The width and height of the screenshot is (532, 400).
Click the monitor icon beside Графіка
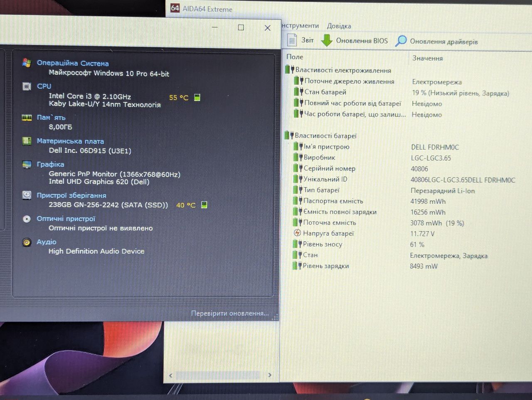pyautogui.click(x=27, y=164)
